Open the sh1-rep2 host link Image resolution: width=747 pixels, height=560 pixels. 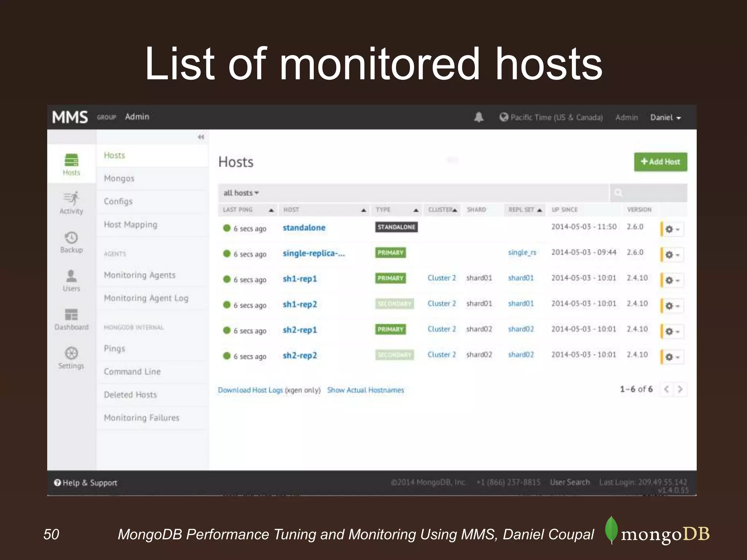(x=300, y=304)
